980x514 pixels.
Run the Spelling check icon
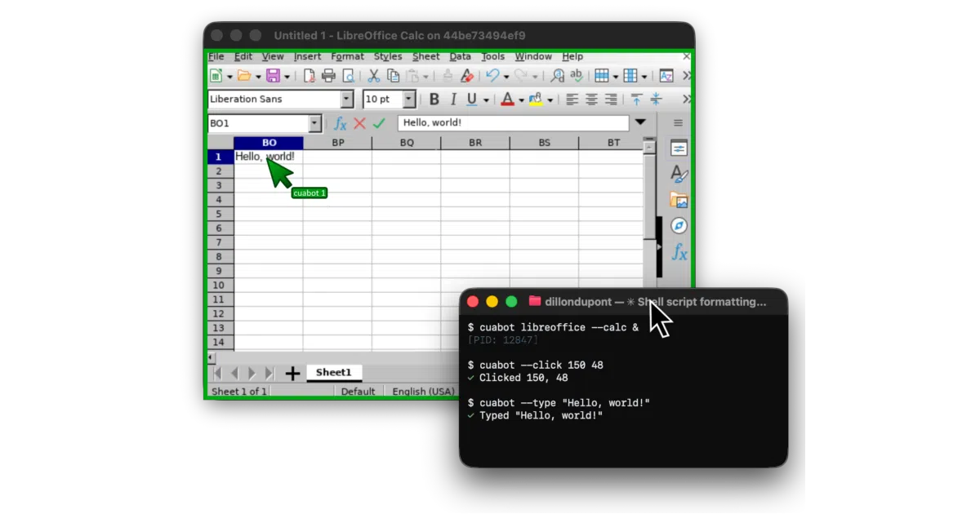577,76
